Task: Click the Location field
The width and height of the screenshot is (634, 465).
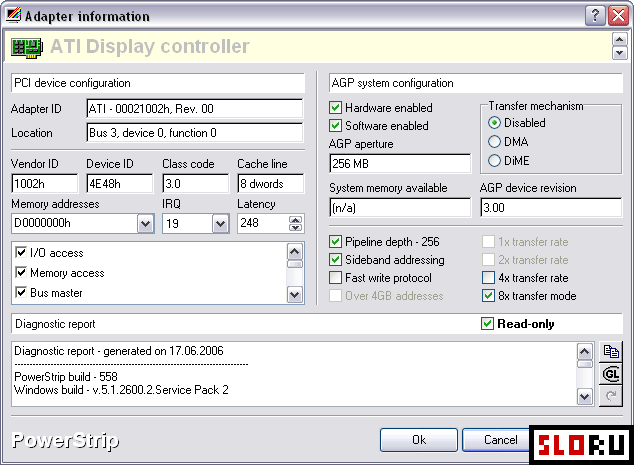Action: pyautogui.click(x=194, y=133)
